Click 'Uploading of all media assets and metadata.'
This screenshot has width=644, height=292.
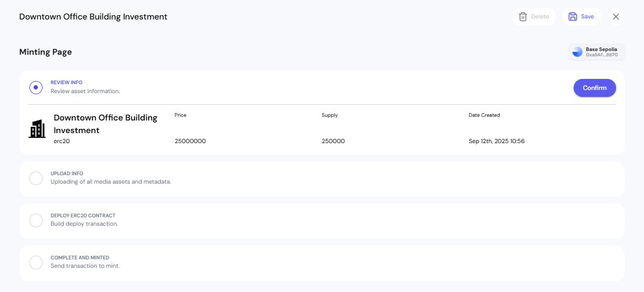[x=111, y=182]
